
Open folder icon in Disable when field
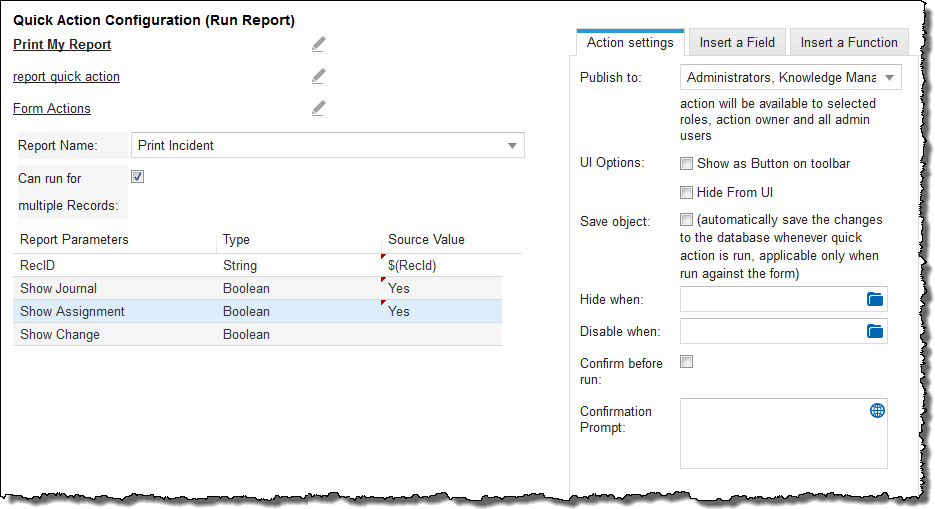pos(875,331)
